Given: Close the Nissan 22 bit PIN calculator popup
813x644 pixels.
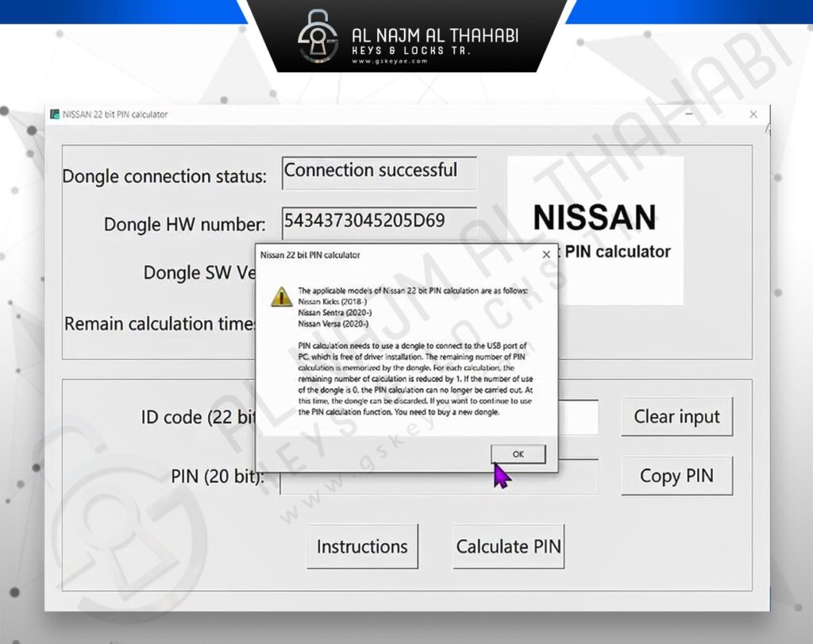Looking at the screenshot, I should click(x=545, y=254).
